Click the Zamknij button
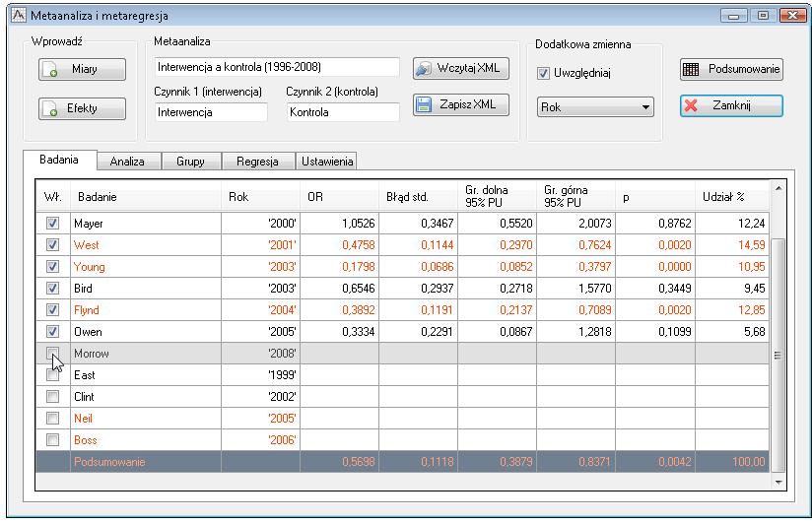 [x=731, y=105]
